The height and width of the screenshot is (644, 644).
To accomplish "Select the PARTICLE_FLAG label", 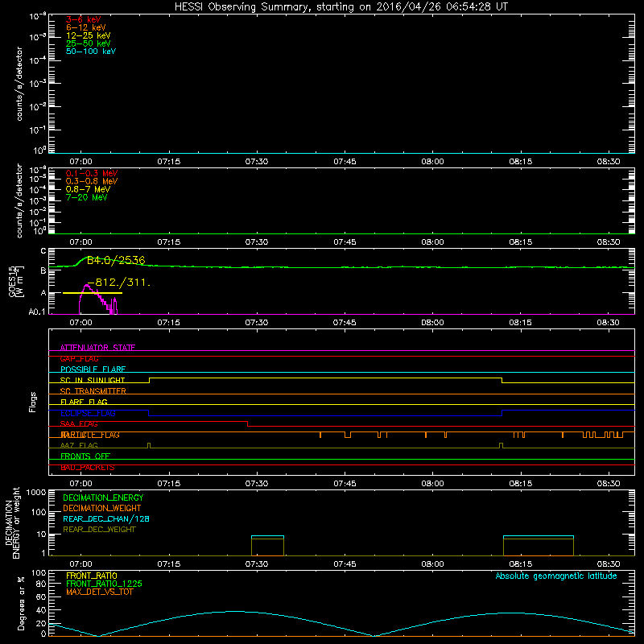I will 90,435.
